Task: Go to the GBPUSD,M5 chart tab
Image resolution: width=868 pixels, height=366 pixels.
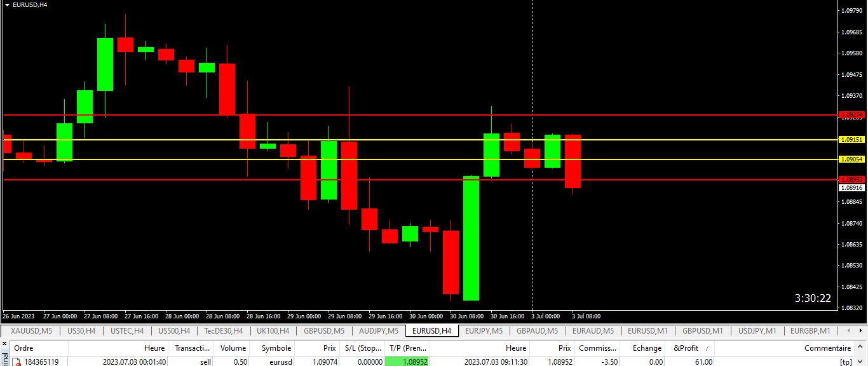Action: point(324,331)
